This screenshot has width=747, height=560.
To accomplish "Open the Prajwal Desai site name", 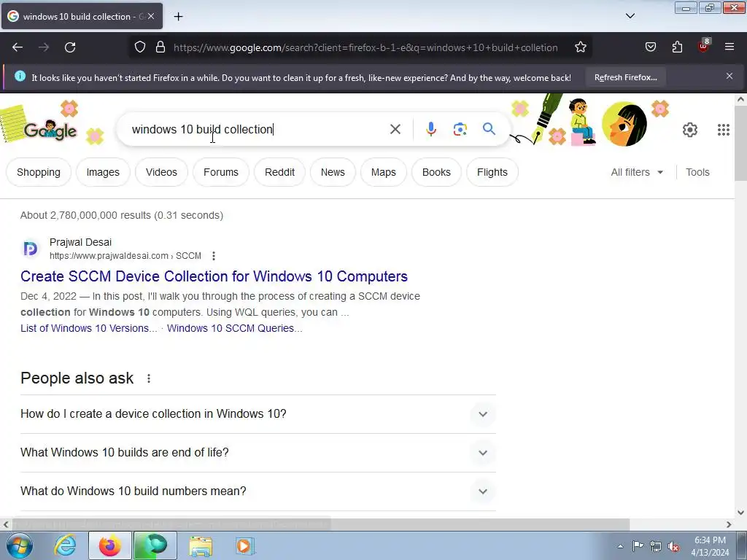I will (x=80, y=242).
